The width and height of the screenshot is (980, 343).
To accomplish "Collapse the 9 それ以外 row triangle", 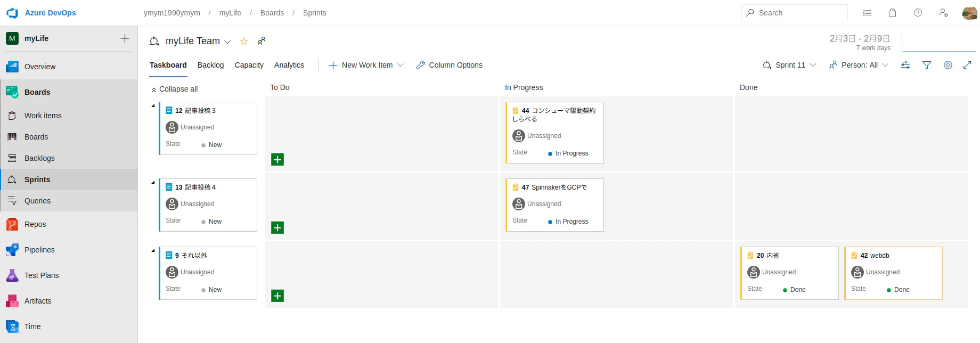I will pos(153,250).
